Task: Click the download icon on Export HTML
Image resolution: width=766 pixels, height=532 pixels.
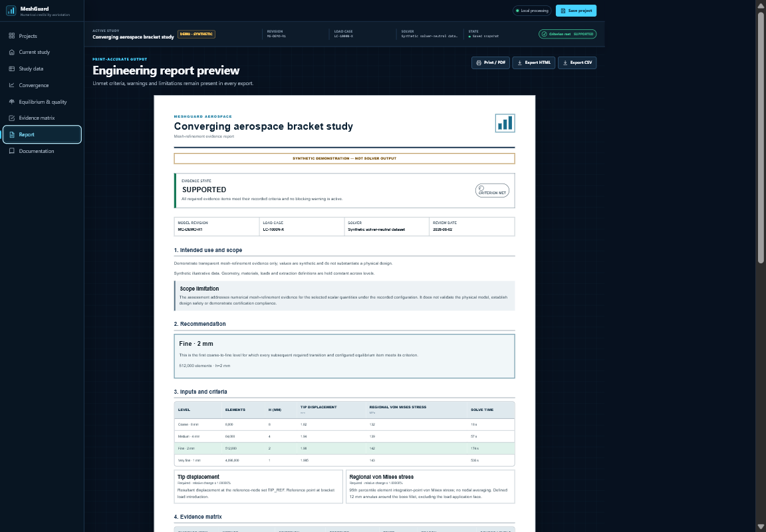Action: [520, 63]
